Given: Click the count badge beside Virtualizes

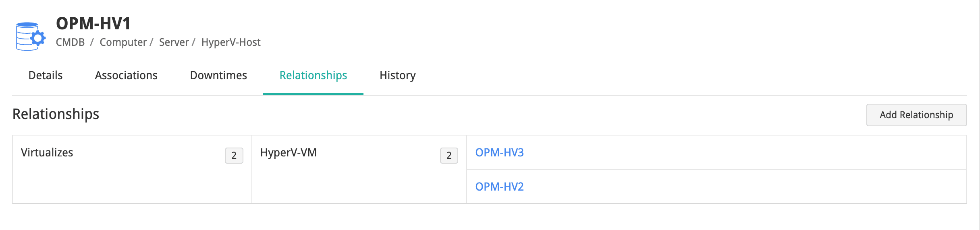Looking at the screenshot, I should click(x=234, y=156).
